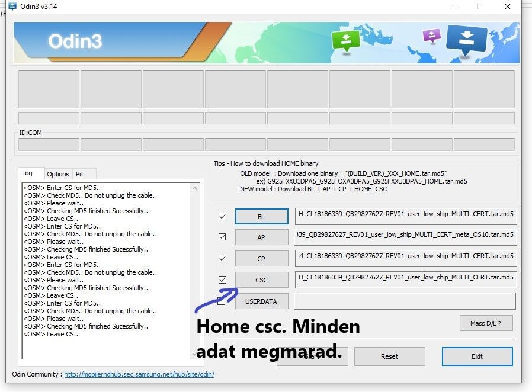532x392 pixels.
Task: Click the green download icon in the banner
Action: (x=346, y=40)
